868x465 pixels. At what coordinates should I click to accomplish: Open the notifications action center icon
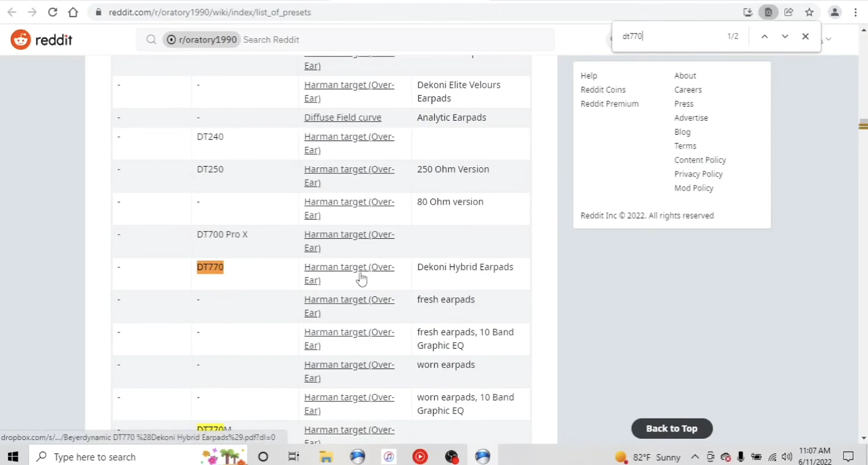pyautogui.click(x=848, y=457)
